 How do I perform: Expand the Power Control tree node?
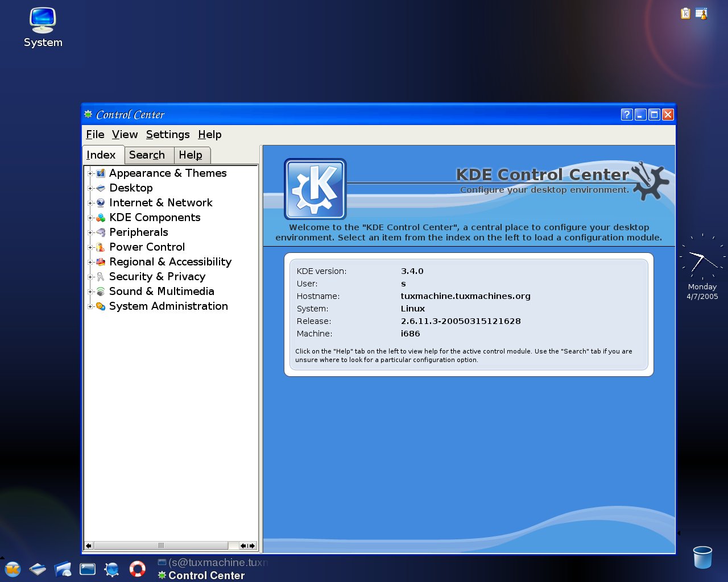(x=90, y=247)
